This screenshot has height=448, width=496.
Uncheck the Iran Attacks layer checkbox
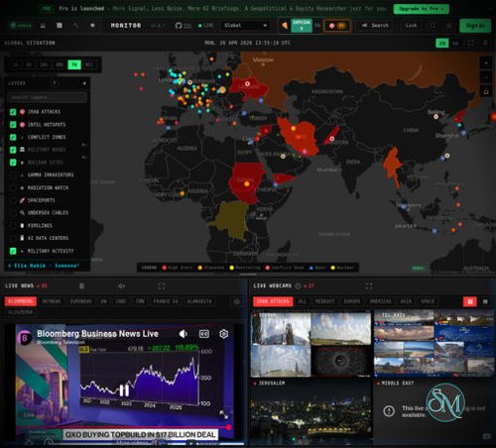coord(13,112)
